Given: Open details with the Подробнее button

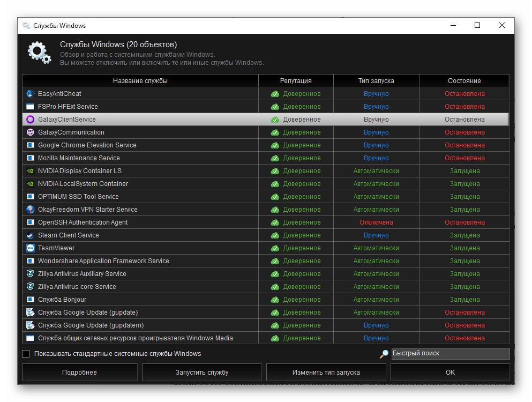Looking at the screenshot, I should point(80,373).
